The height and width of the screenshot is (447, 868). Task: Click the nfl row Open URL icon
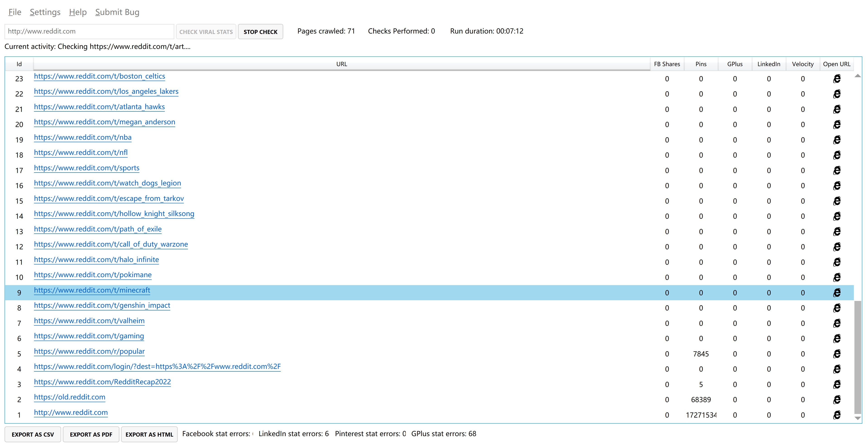click(x=837, y=155)
